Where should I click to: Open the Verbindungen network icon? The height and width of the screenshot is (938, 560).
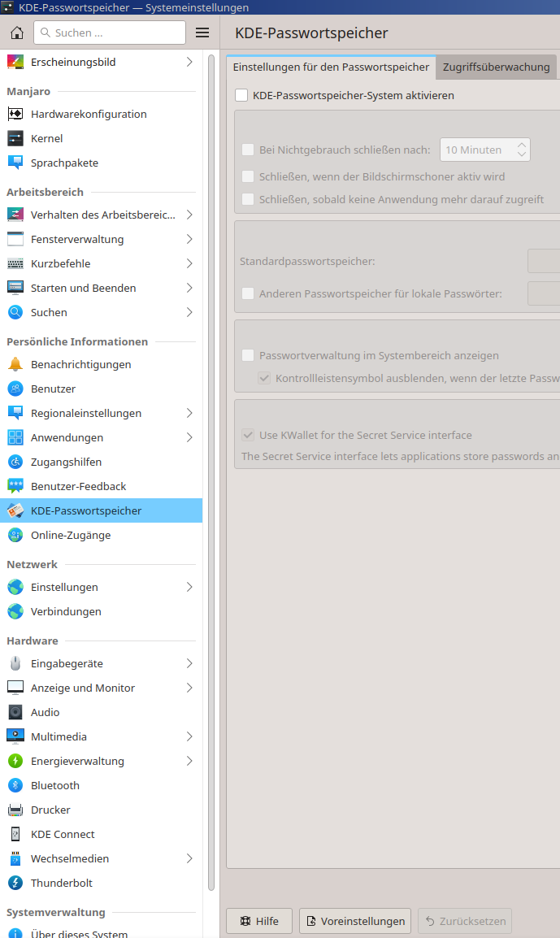15,611
